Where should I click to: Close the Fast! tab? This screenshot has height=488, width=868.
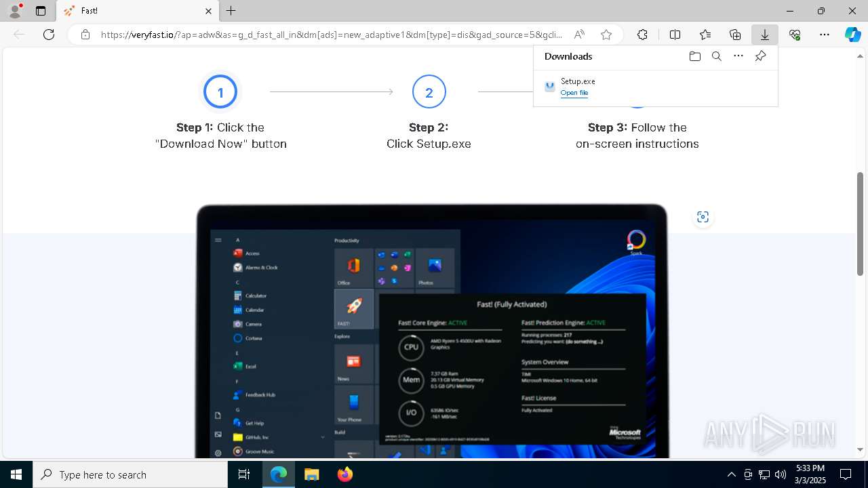[208, 11]
